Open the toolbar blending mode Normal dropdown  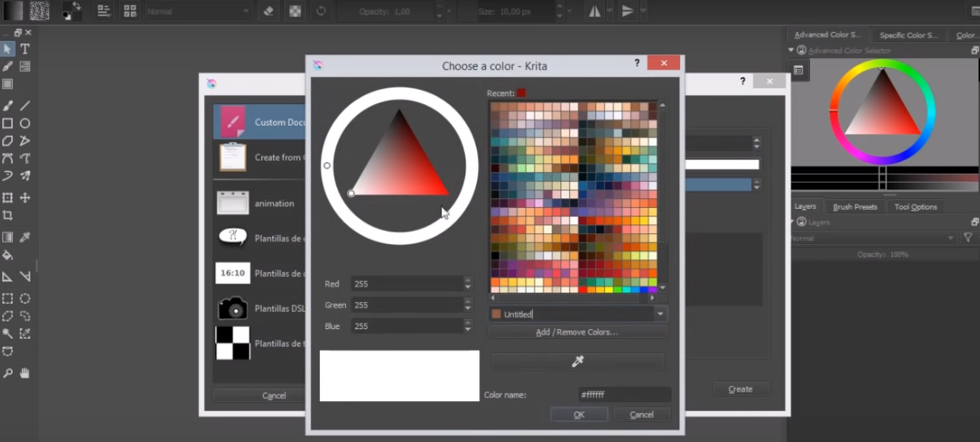click(198, 11)
